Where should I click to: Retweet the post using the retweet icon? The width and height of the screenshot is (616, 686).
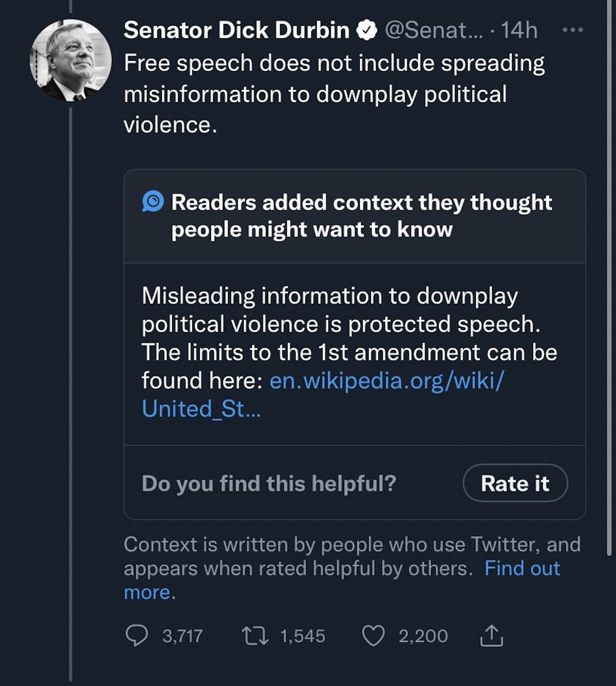click(x=255, y=636)
